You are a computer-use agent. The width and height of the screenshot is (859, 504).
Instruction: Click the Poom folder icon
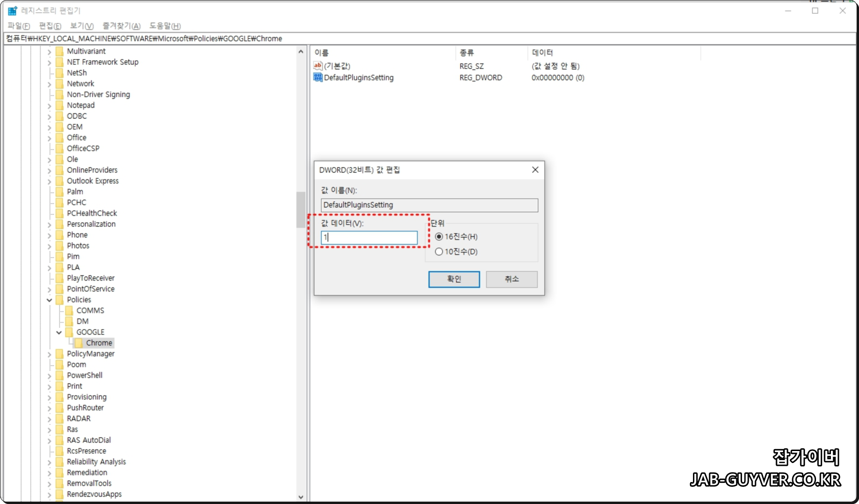click(60, 365)
